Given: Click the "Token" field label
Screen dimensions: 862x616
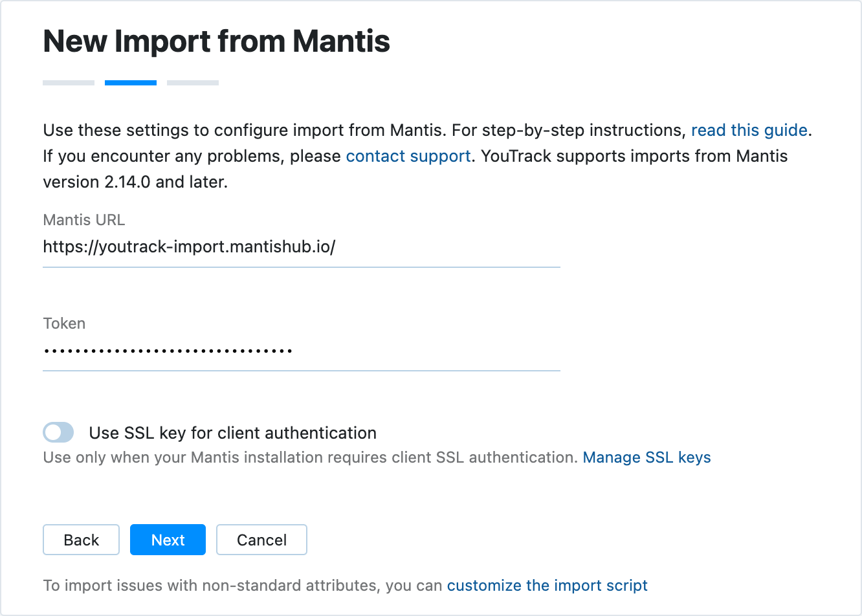Looking at the screenshot, I should (64, 324).
